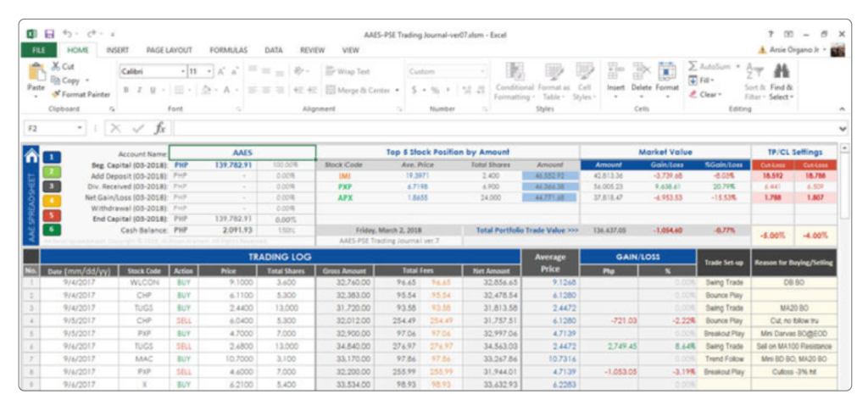Image resolution: width=868 pixels, height=411 pixels.
Task: Click the green FILE button
Action: (38, 51)
